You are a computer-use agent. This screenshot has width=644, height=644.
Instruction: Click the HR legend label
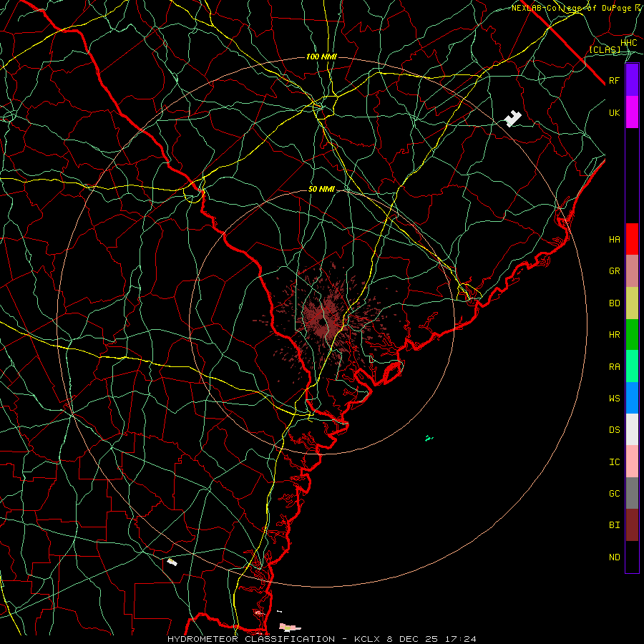click(614, 335)
